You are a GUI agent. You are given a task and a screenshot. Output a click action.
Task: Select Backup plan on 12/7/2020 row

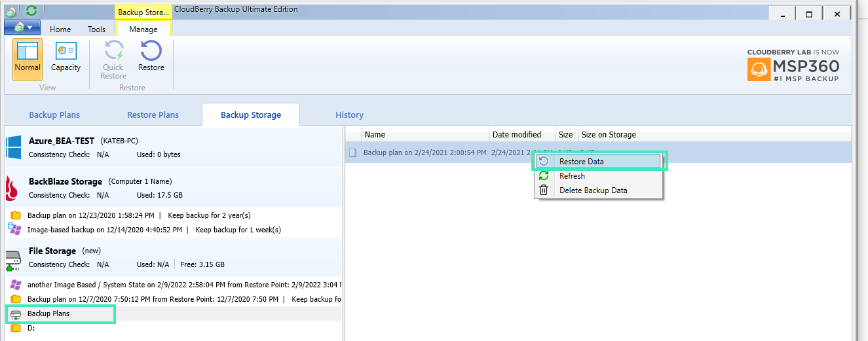(174, 299)
